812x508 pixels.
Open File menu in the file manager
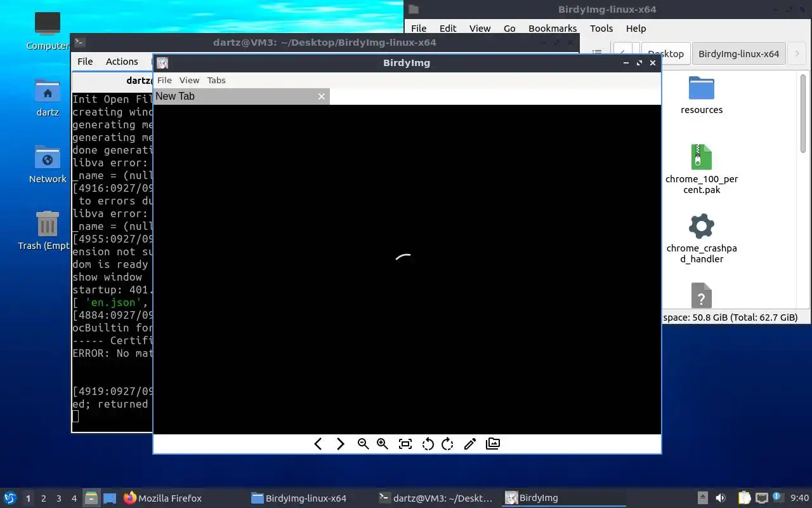[x=419, y=29]
